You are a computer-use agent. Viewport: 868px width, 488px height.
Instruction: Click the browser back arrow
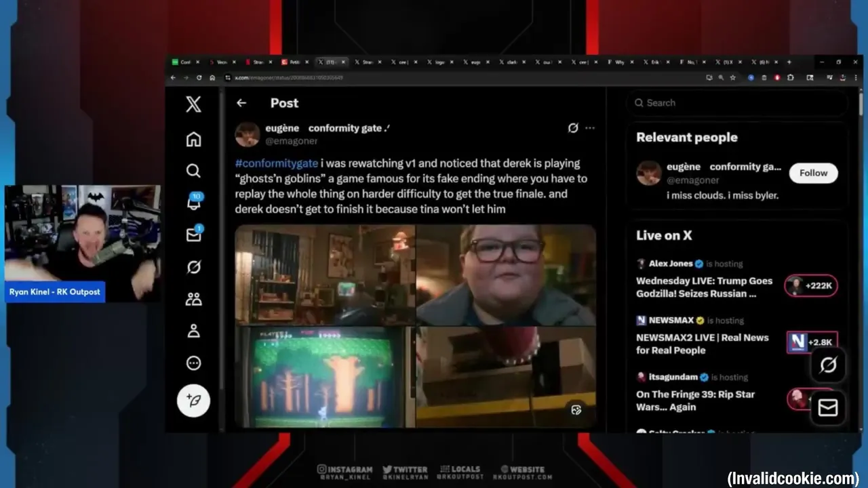[x=173, y=78]
